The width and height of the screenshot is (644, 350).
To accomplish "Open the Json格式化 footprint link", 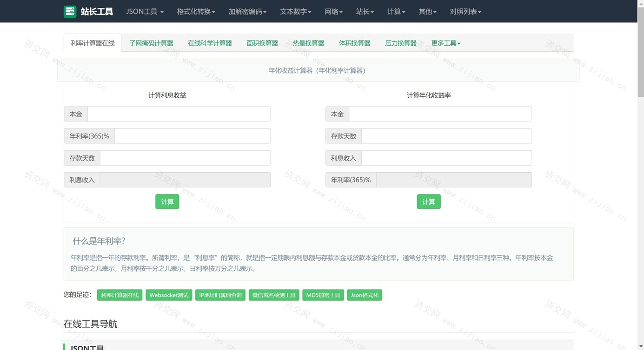I will pos(365,295).
